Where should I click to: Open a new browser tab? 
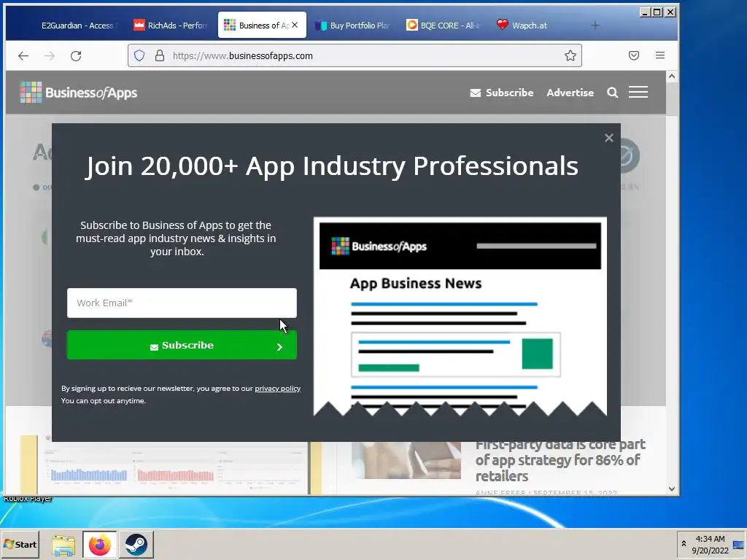[x=595, y=26]
